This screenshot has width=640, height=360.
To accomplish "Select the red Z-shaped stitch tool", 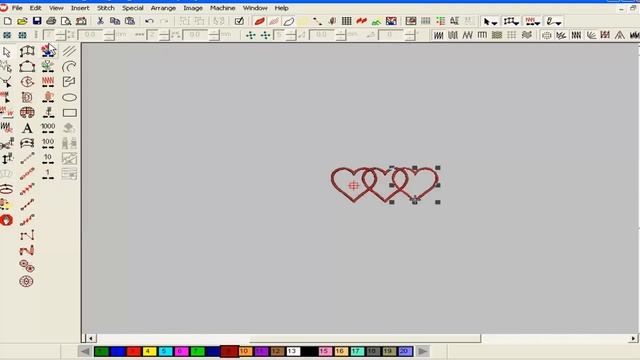I will pyautogui.click(x=27, y=251).
